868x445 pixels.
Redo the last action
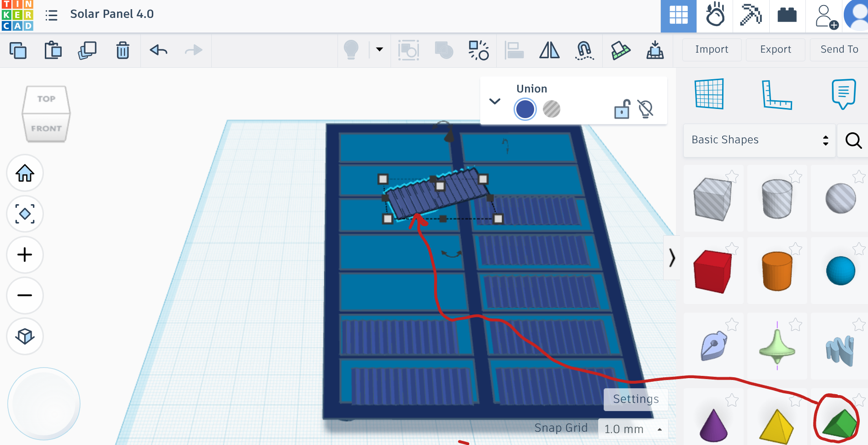click(193, 50)
